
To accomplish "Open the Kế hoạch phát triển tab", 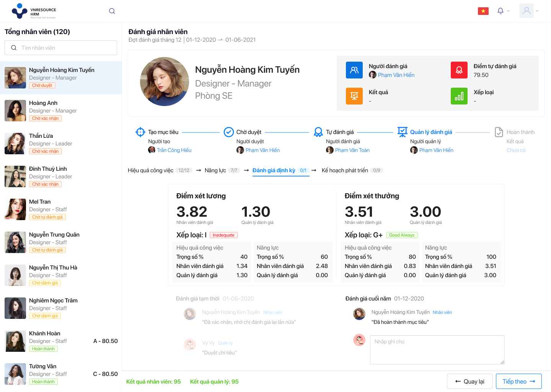I will [x=345, y=170].
